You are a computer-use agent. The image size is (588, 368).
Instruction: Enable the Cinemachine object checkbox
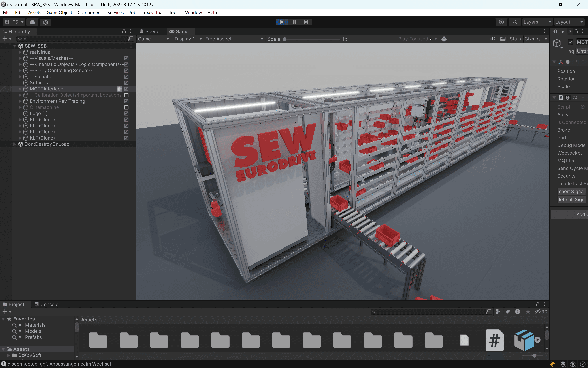[126, 107]
